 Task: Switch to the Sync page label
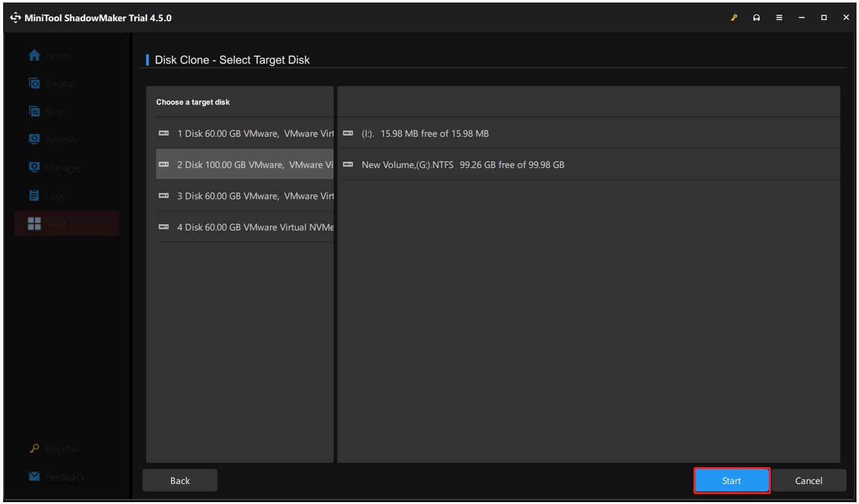click(x=55, y=112)
